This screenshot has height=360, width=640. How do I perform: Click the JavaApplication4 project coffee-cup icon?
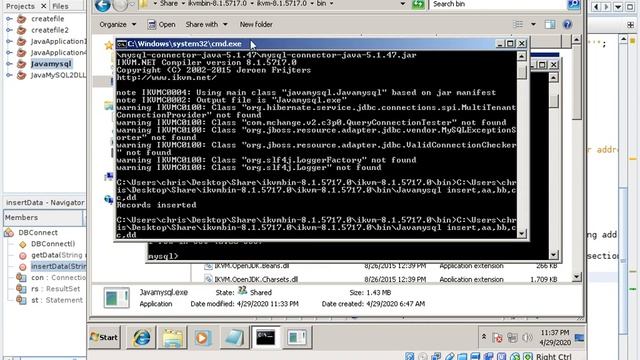[22, 53]
